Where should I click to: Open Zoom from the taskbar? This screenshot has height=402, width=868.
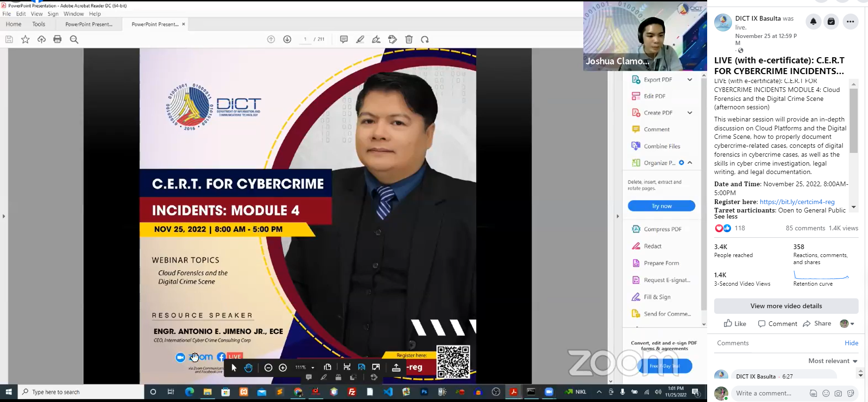[x=549, y=392]
